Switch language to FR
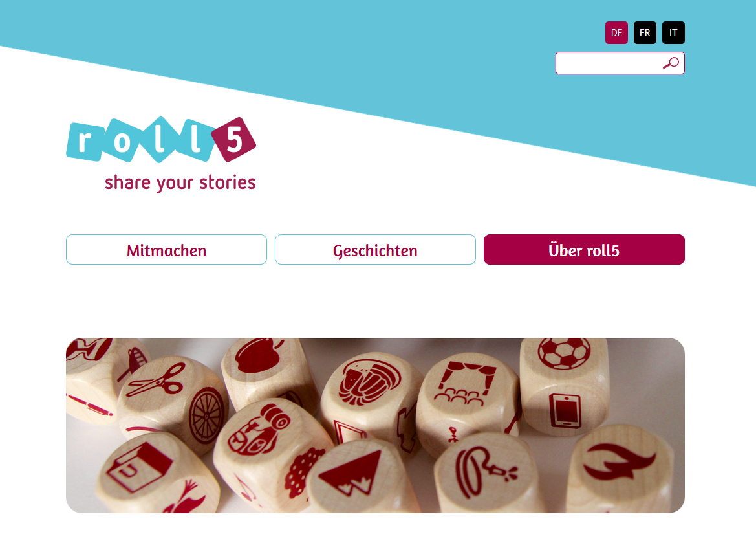The height and width of the screenshot is (541, 756). pos(645,33)
